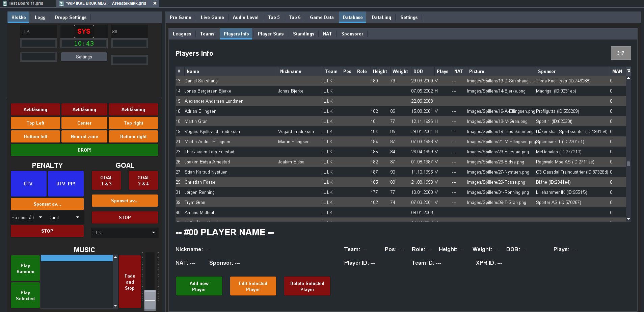Viewport: 644px width, 312px height.
Task: Click the score field under L.I.K
Action: 38,43
